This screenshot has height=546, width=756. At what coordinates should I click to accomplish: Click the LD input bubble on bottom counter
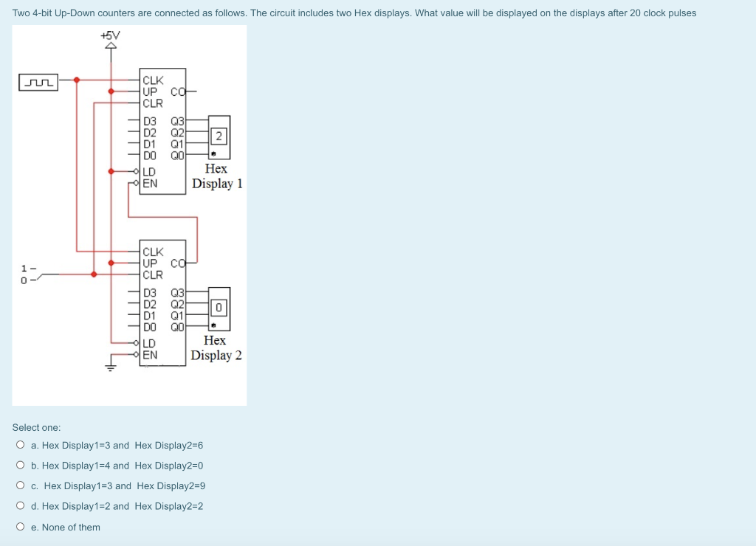[x=134, y=343]
